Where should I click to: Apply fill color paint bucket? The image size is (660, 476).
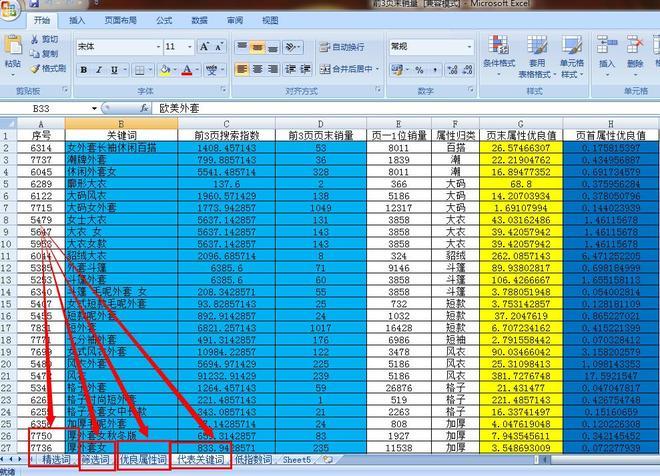165,70
